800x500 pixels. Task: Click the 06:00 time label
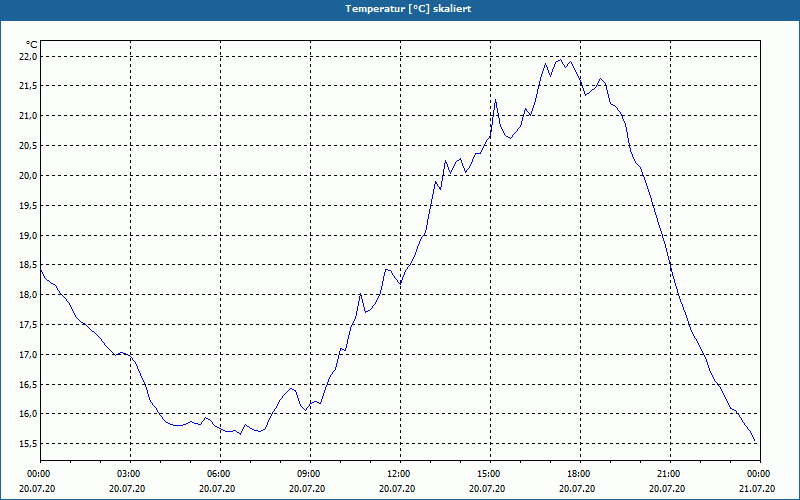click(220, 474)
